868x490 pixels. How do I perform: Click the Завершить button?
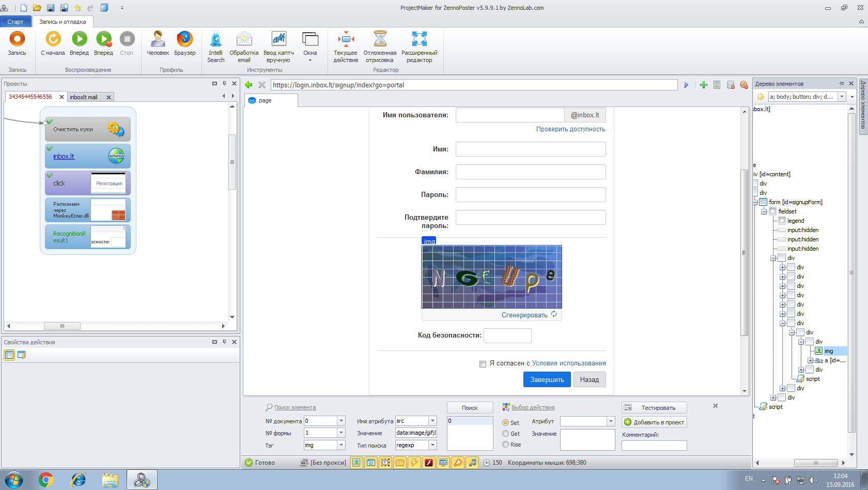click(547, 379)
